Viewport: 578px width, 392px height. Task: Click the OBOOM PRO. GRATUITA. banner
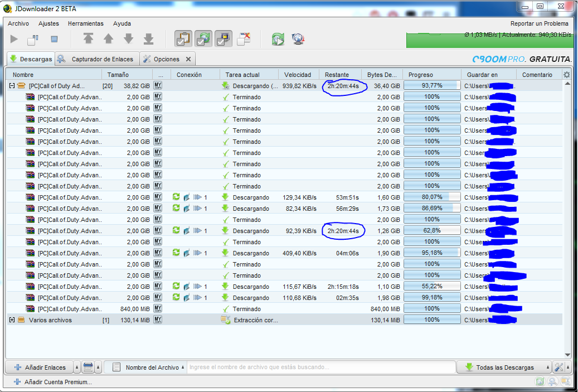pyautogui.click(x=522, y=59)
